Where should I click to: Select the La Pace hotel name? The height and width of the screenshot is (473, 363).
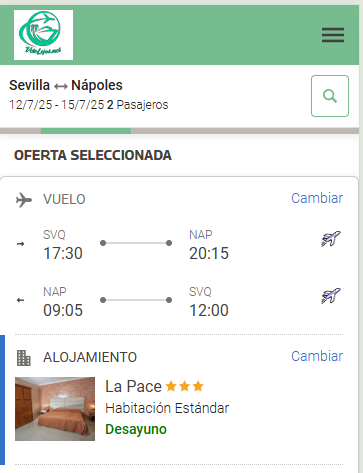133,387
